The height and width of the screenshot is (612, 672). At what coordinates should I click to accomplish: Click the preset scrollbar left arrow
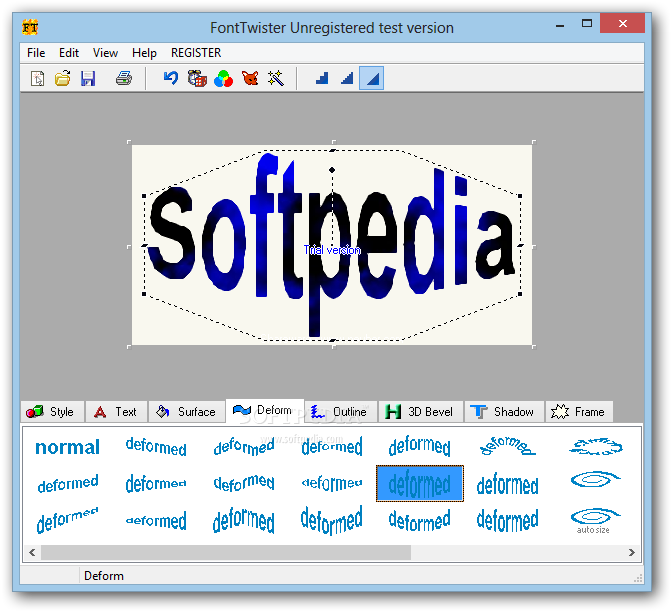tap(33, 552)
